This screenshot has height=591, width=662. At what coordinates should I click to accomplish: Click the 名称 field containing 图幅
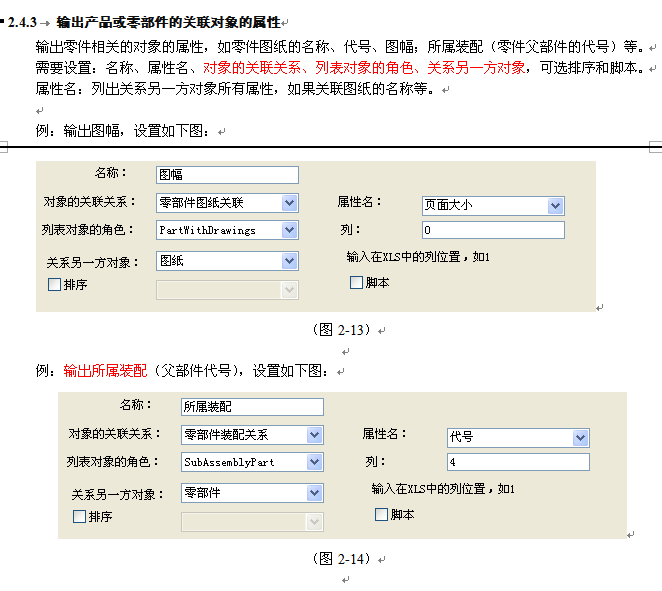tap(227, 175)
